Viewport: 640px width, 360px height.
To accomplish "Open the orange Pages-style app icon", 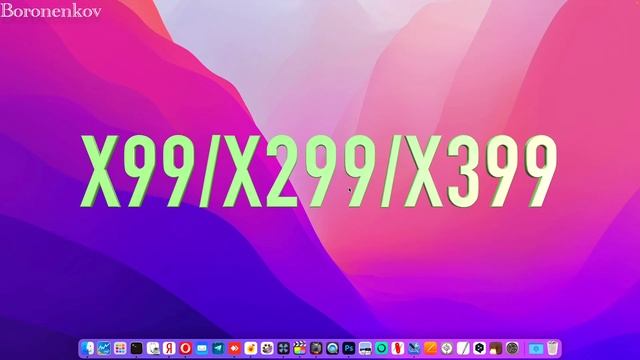I will coord(430,348).
